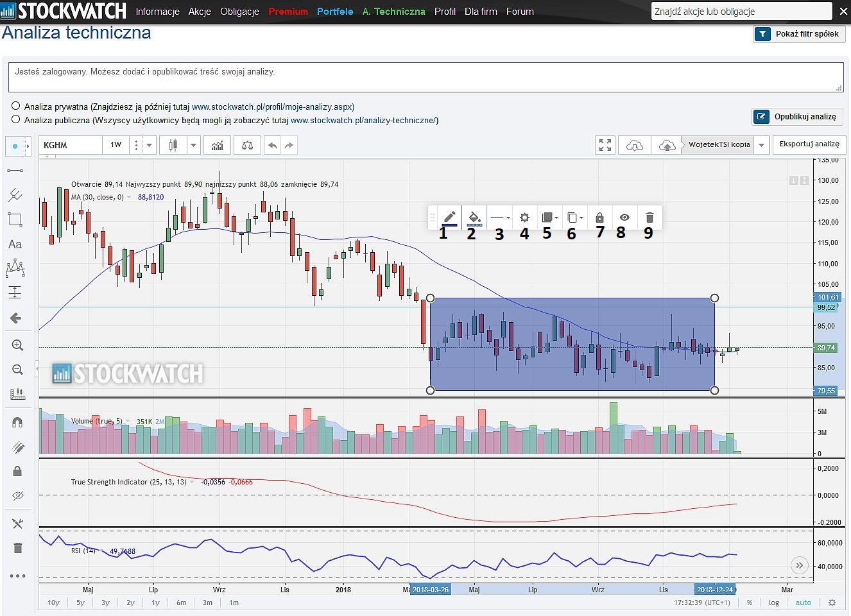Undo the last chart action

pos(273,145)
